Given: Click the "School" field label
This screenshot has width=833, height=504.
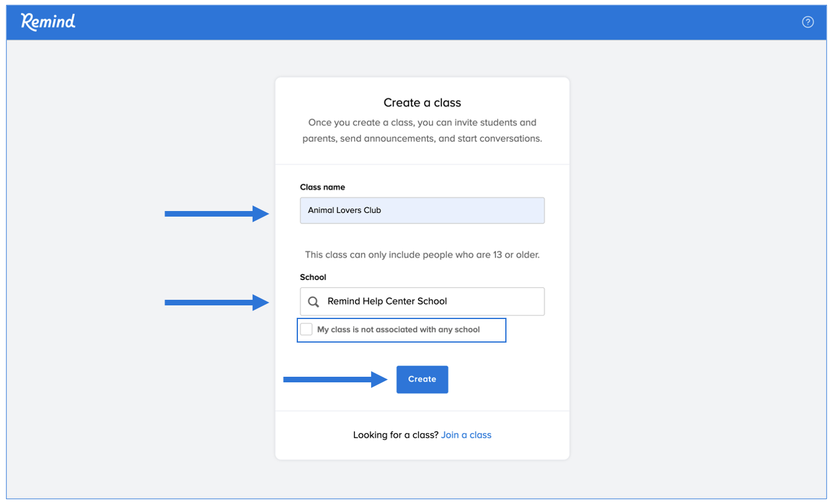Looking at the screenshot, I should coord(313,277).
